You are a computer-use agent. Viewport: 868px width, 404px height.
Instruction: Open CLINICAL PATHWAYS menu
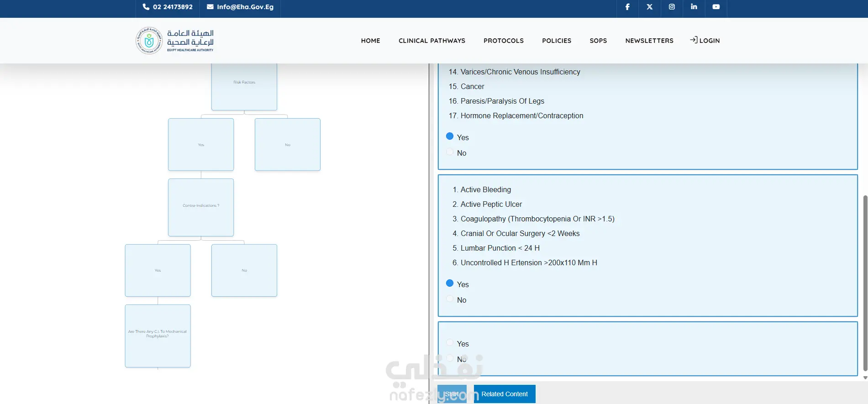point(431,41)
